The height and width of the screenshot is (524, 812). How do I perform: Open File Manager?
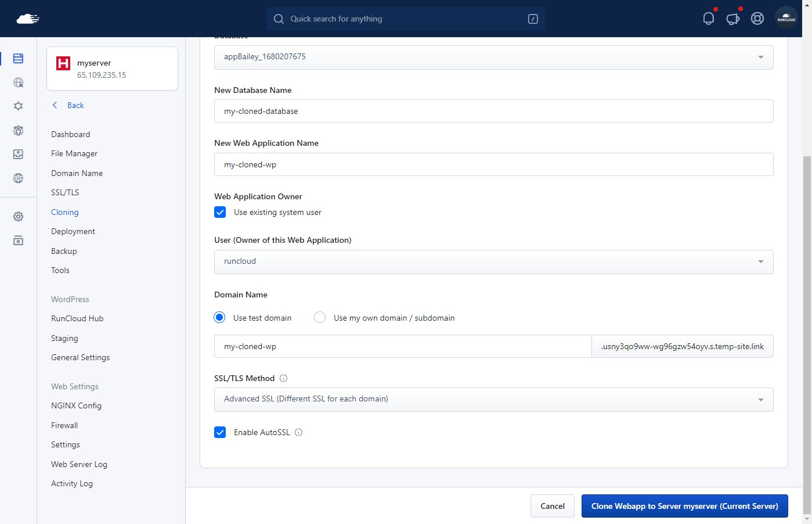point(74,153)
